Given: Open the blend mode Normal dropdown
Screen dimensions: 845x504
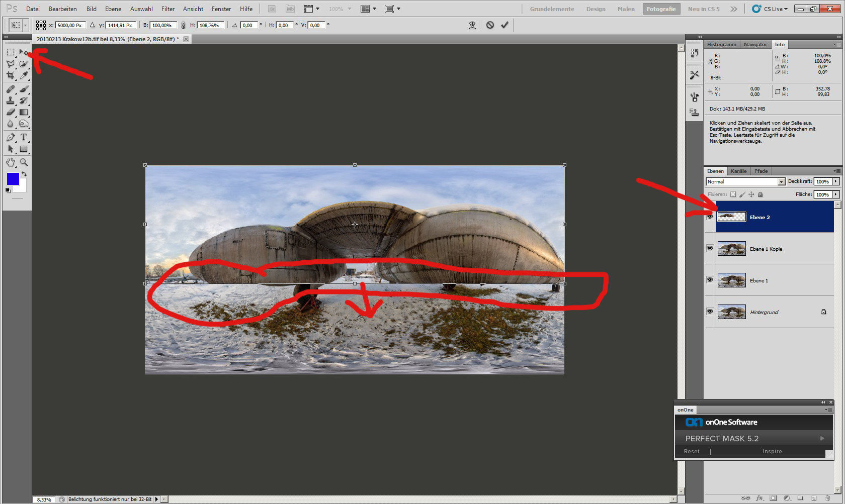Looking at the screenshot, I should pyautogui.click(x=781, y=182).
